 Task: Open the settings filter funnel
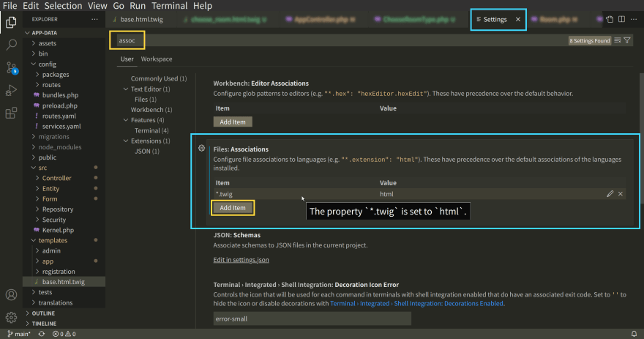(x=627, y=40)
